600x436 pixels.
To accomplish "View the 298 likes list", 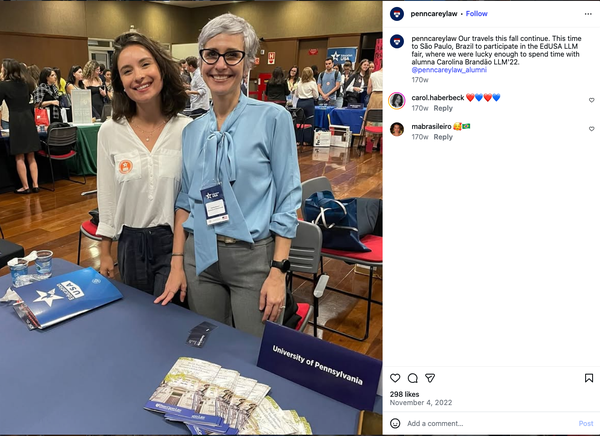I will pos(404,394).
